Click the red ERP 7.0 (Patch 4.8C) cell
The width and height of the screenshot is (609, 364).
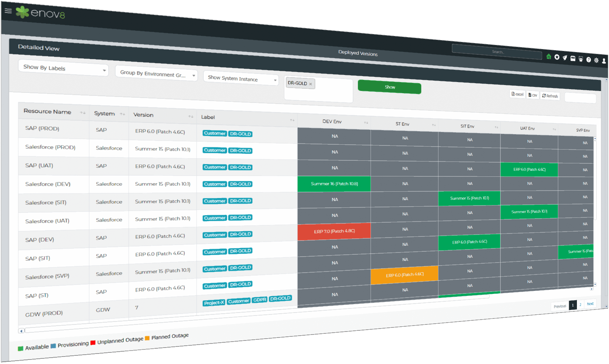coord(334,231)
